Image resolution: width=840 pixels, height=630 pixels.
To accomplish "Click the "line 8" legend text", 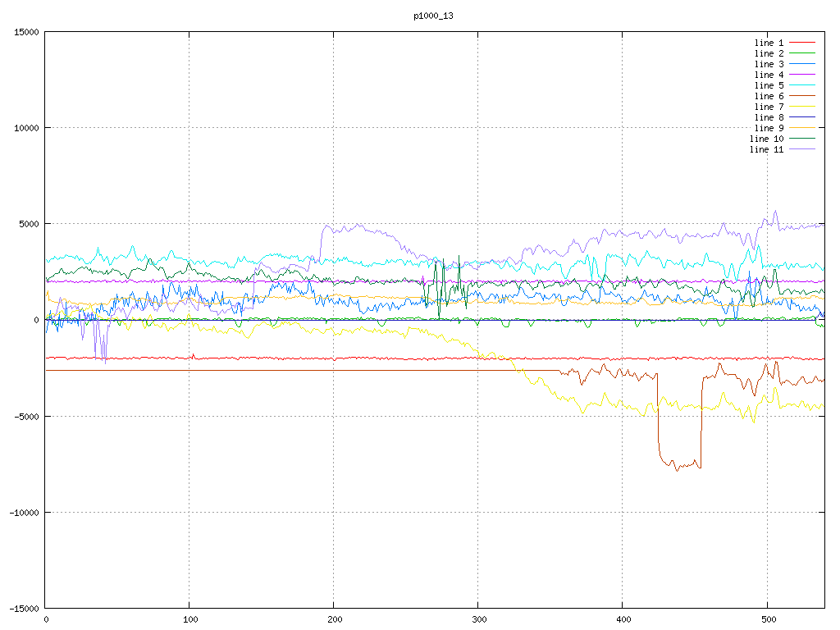I will [x=769, y=117].
